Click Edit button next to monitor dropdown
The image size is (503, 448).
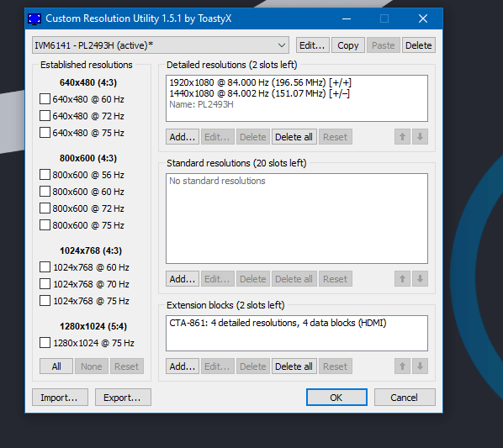pos(312,45)
